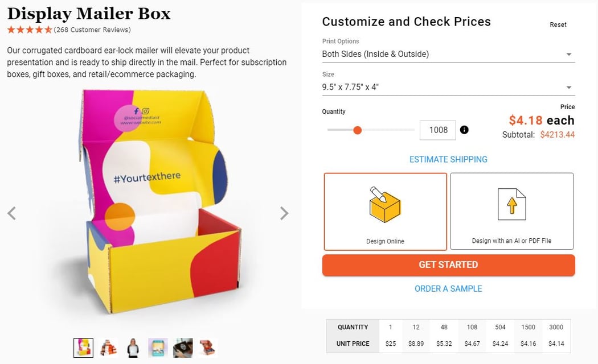Reset the customization options
Screen dimensions: 598x364
[x=558, y=24]
